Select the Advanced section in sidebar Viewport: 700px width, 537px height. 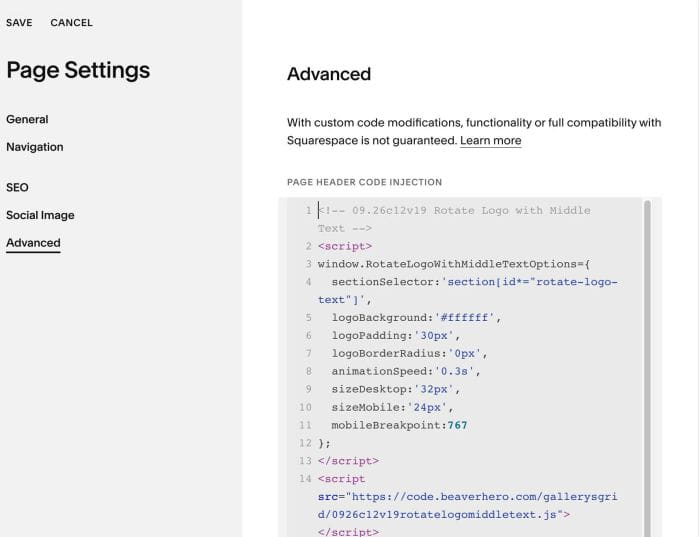33,243
